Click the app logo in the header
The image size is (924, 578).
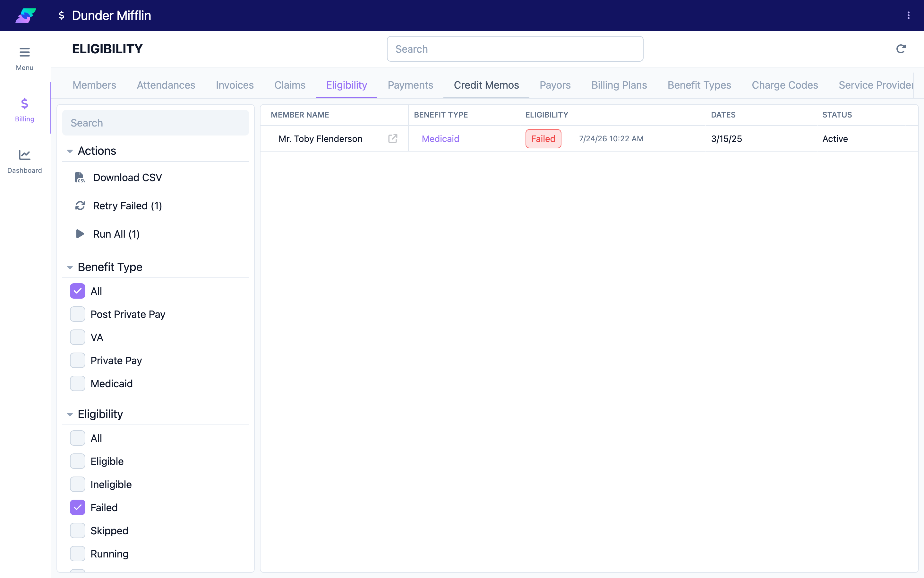(x=26, y=15)
